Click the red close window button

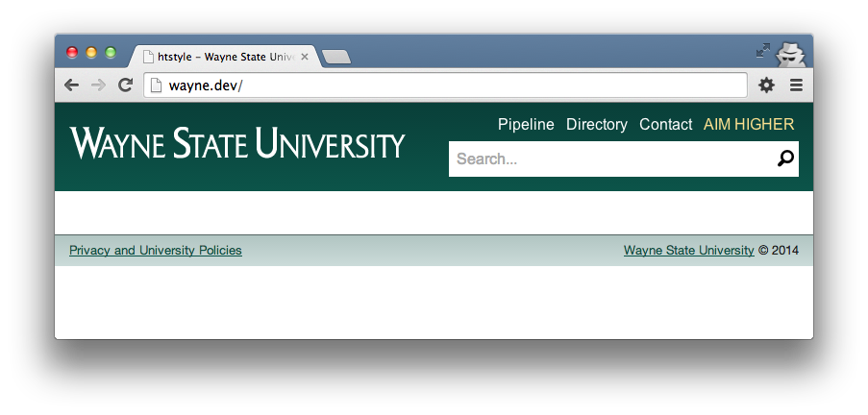[x=72, y=53]
